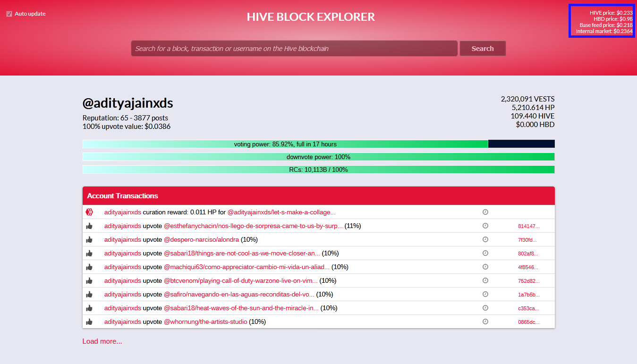637x364 pixels.
Task: Click clock icon on curation reward row
Action: pyautogui.click(x=485, y=212)
